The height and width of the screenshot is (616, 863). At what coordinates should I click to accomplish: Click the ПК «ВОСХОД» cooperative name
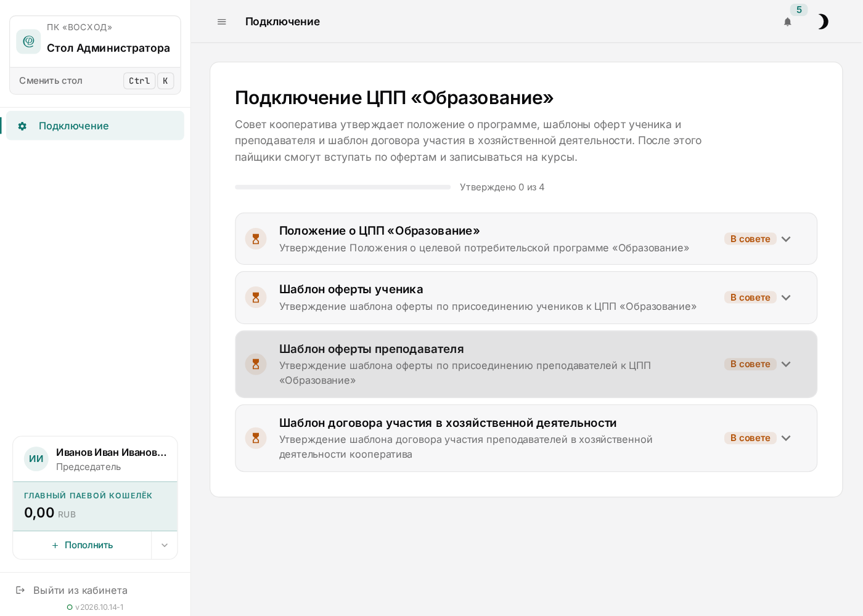click(x=80, y=27)
